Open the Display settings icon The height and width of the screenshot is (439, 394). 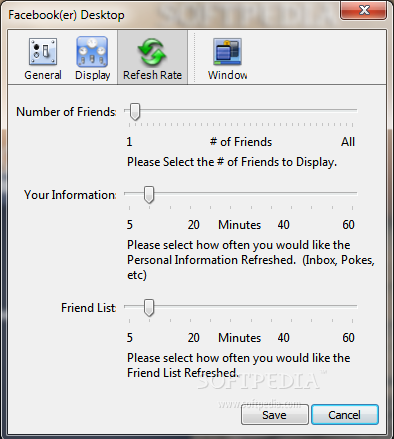(92, 52)
